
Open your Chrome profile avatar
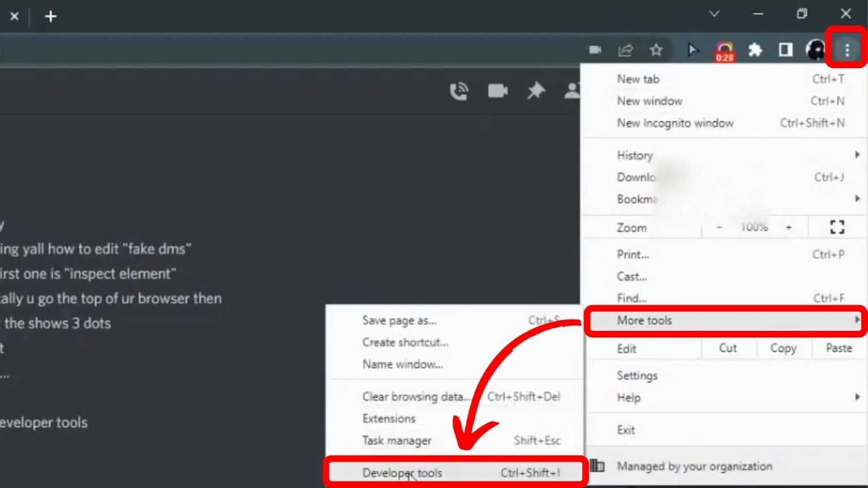point(815,50)
